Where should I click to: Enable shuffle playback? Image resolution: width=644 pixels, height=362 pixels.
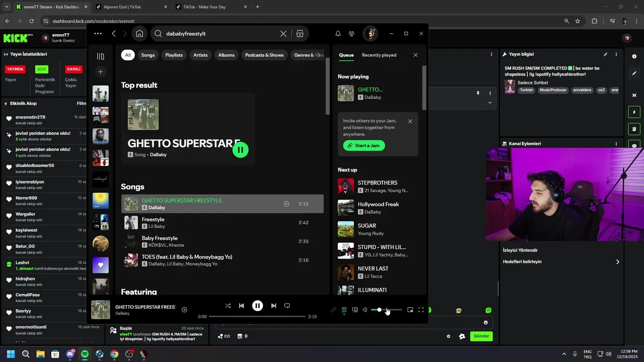pyautogui.click(x=228, y=306)
